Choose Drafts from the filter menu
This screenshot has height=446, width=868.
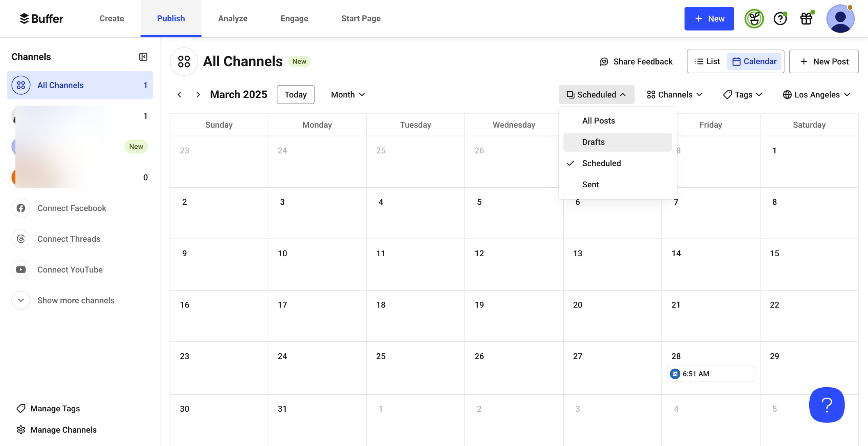click(593, 142)
